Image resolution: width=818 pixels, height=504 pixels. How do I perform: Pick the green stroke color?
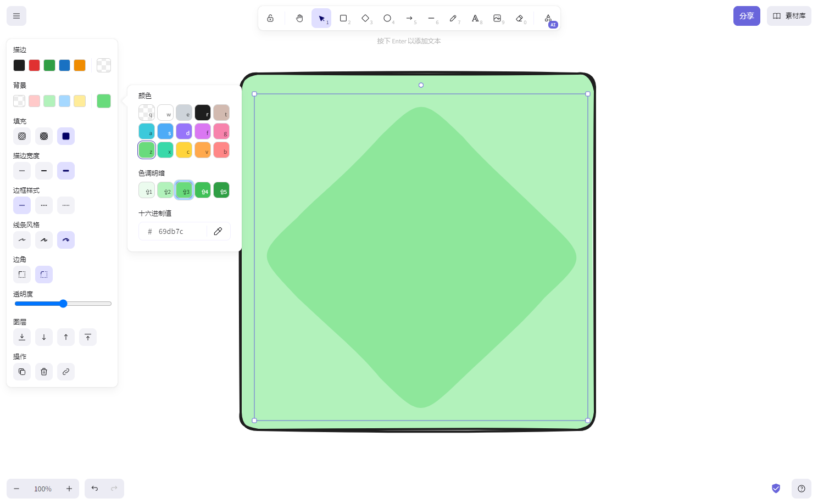(49, 65)
